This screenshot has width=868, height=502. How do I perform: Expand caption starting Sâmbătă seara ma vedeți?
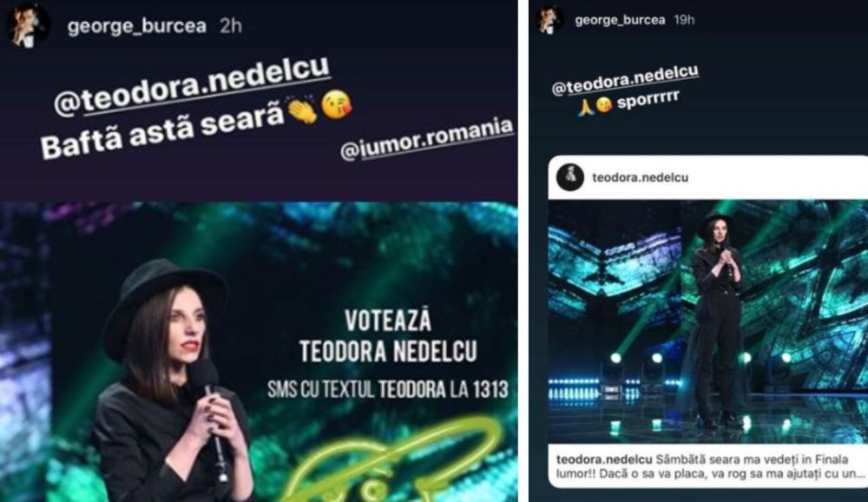pyautogui.click(x=711, y=466)
